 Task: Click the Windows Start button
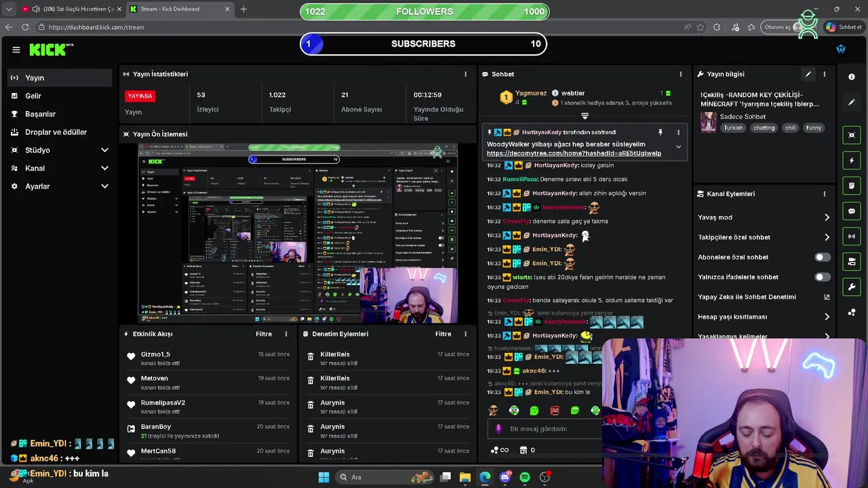click(323, 477)
